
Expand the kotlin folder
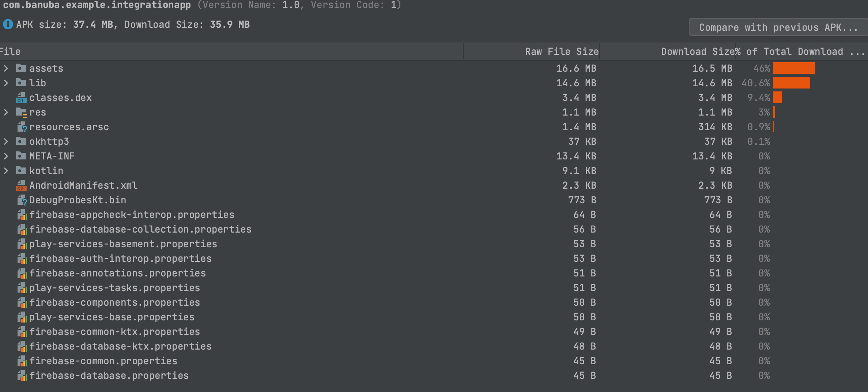(6, 170)
